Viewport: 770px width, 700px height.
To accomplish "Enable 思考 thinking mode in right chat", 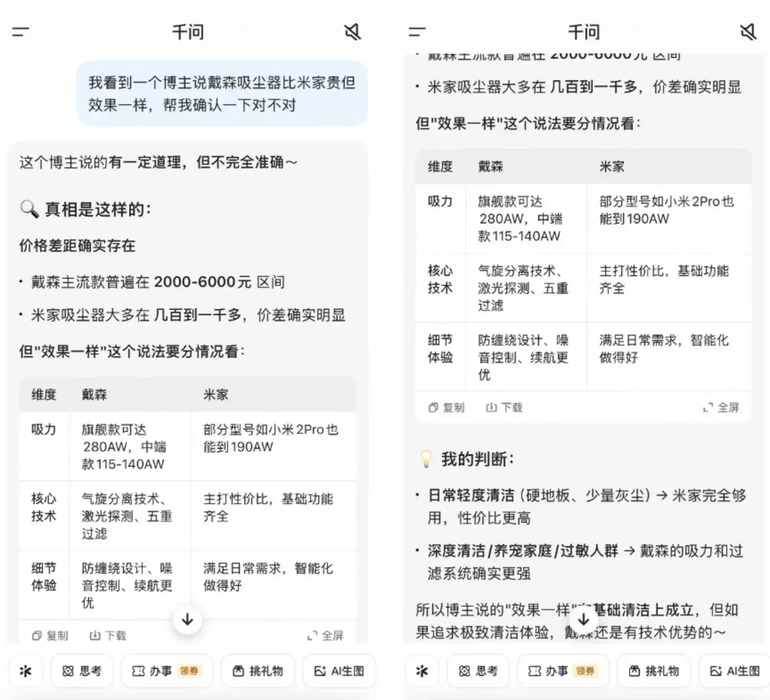I will (478, 671).
